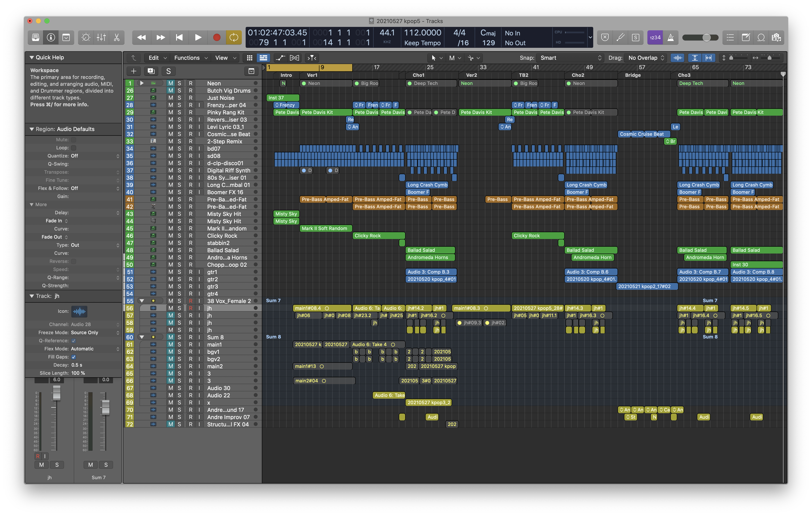The width and height of the screenshot is (812, 516).
Task: Open the Mixer with the faders icon
Action: 101,38
